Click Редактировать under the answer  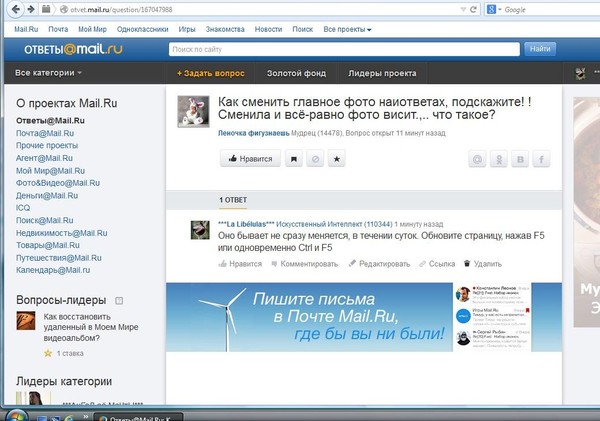click(379, 264)
